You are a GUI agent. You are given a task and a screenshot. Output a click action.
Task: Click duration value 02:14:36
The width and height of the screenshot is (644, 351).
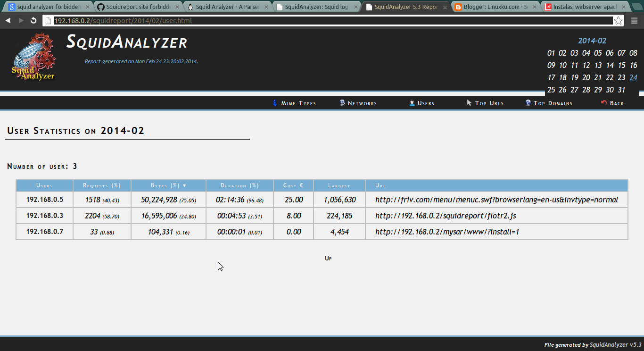pos(230,200)
